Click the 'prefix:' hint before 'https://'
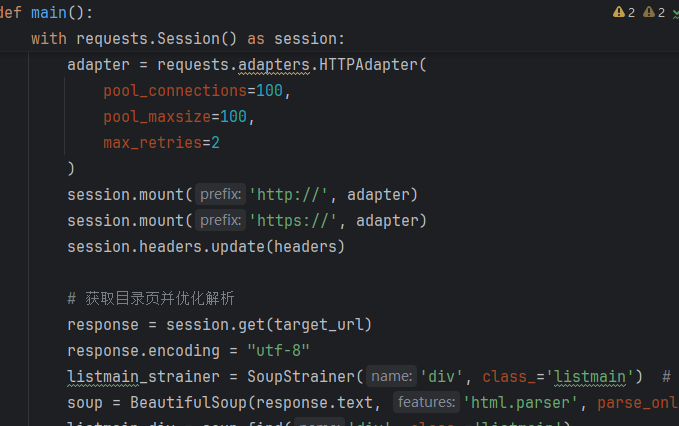Viewport: 679px width, 426px height. pyautogui.click(x=220, y=220)
